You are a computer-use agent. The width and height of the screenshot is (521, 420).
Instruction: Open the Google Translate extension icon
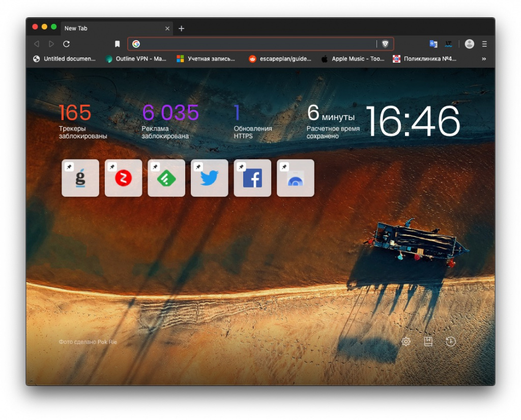click(x=433, y=44)
